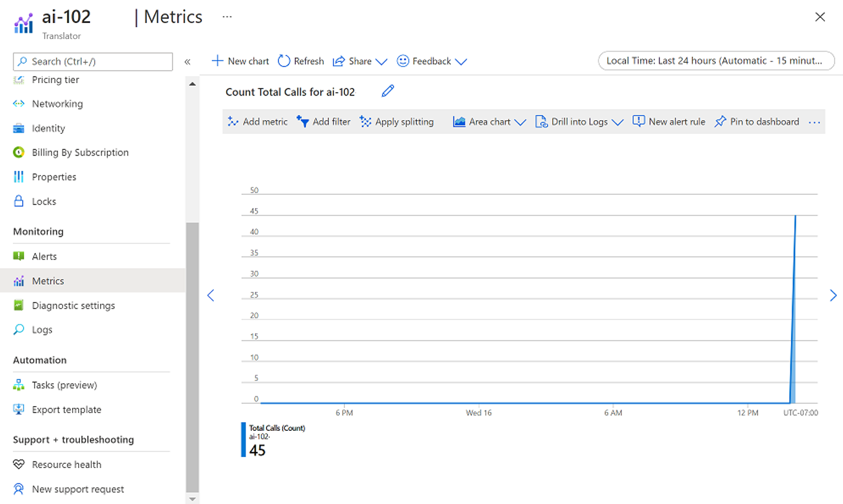
Task: Click Add metric in chart toolbar
Action: (257, 122)
